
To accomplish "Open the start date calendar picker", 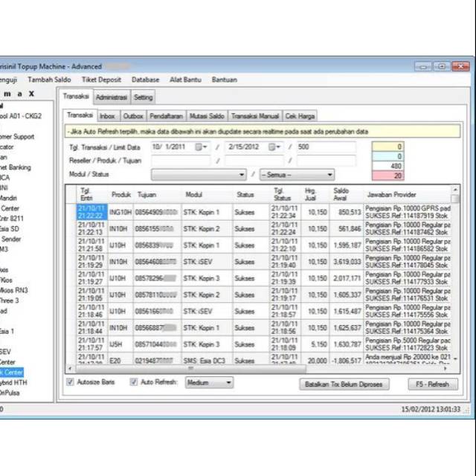I will click(202, 147).
